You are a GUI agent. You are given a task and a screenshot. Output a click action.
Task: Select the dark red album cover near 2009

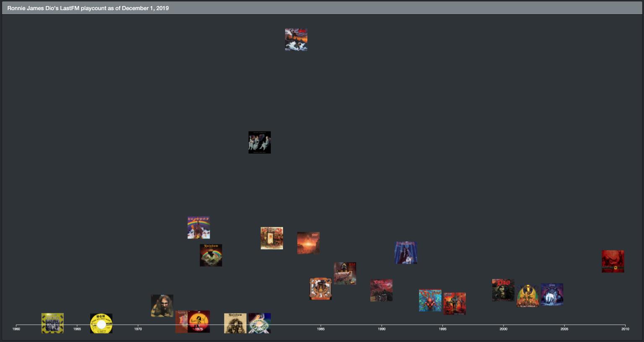(x=613, y=261)
